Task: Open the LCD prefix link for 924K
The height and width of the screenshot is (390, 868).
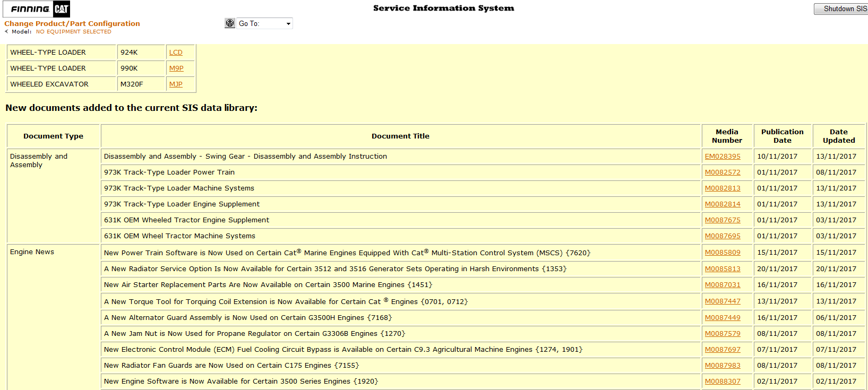Action: point(176,53)
